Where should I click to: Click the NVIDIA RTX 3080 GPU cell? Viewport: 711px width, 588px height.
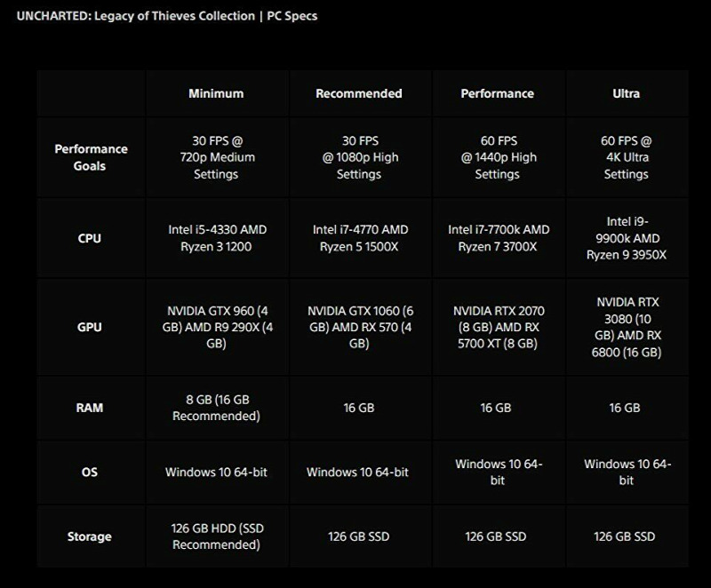click(x=626, y=327)
